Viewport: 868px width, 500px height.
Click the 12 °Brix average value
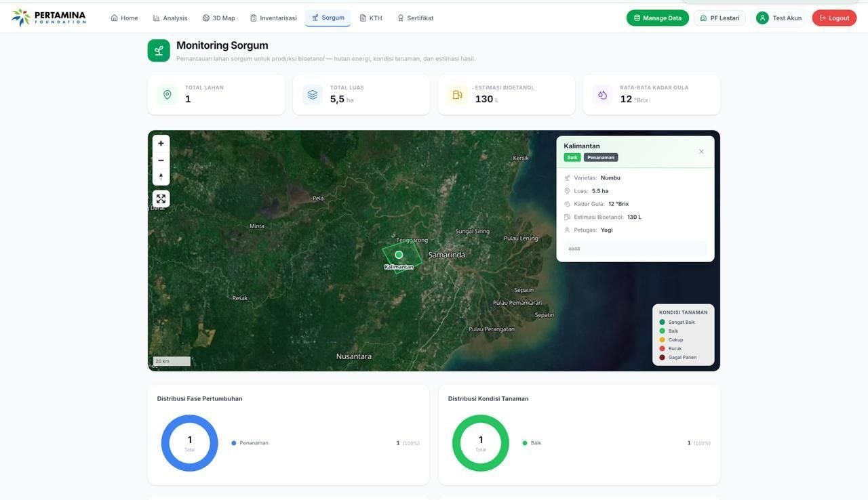[x=634, y=100]
